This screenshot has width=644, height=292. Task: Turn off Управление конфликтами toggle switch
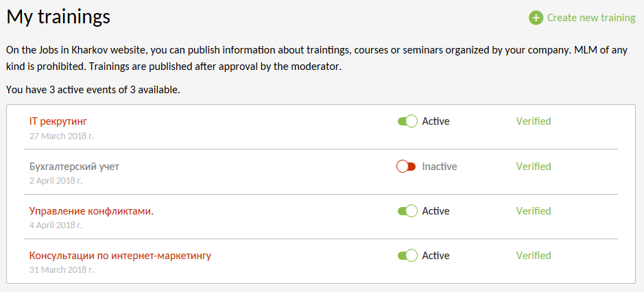pos(407,211)
